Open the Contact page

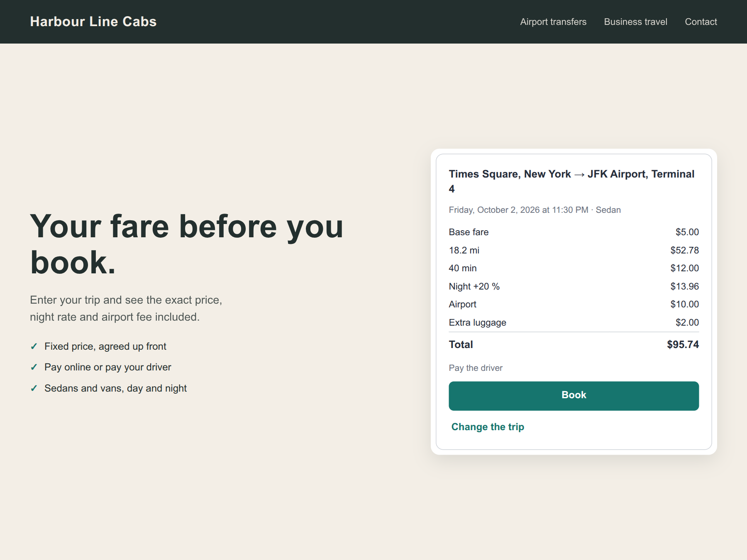pos(701,22)
